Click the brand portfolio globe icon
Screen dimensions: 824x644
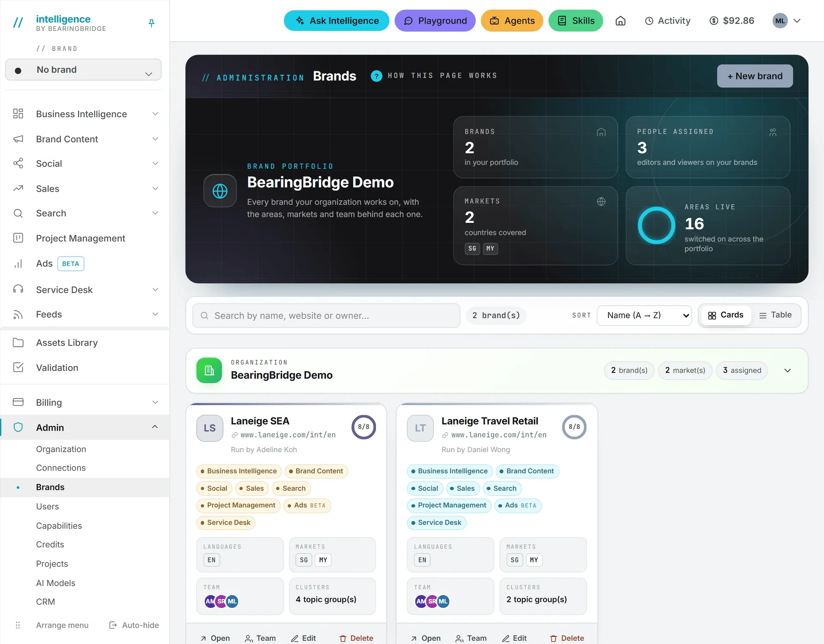pos(220,191)
